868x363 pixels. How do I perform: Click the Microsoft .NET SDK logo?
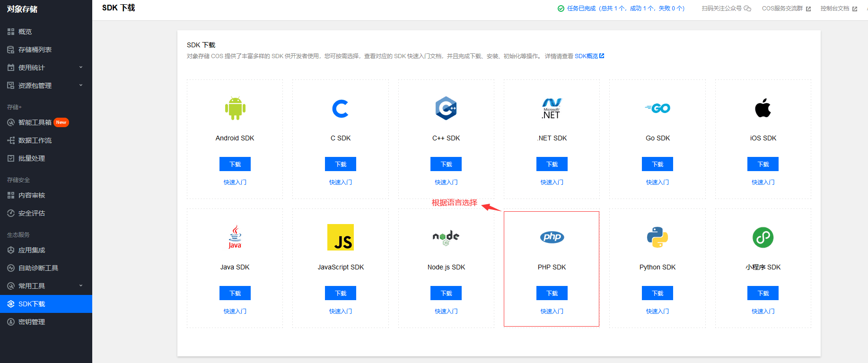[x=552, y=108]
